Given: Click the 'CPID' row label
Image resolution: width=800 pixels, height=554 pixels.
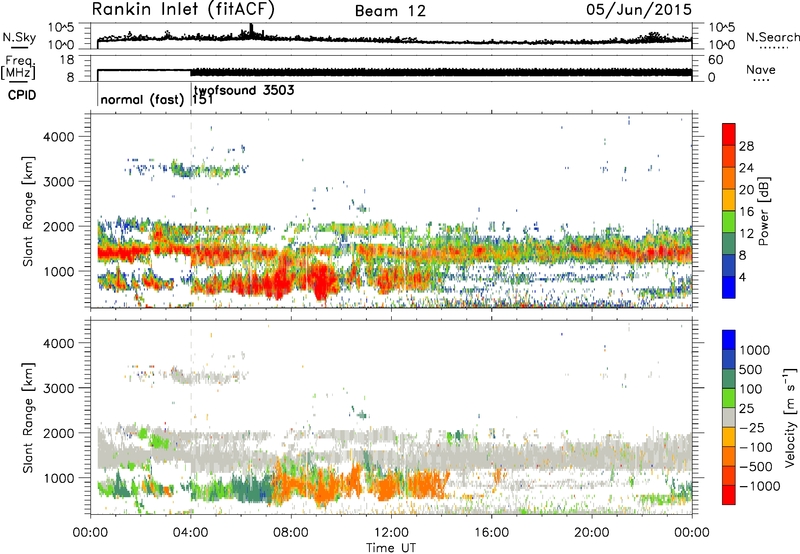Looking at the screenshot, I should [22, 95].
